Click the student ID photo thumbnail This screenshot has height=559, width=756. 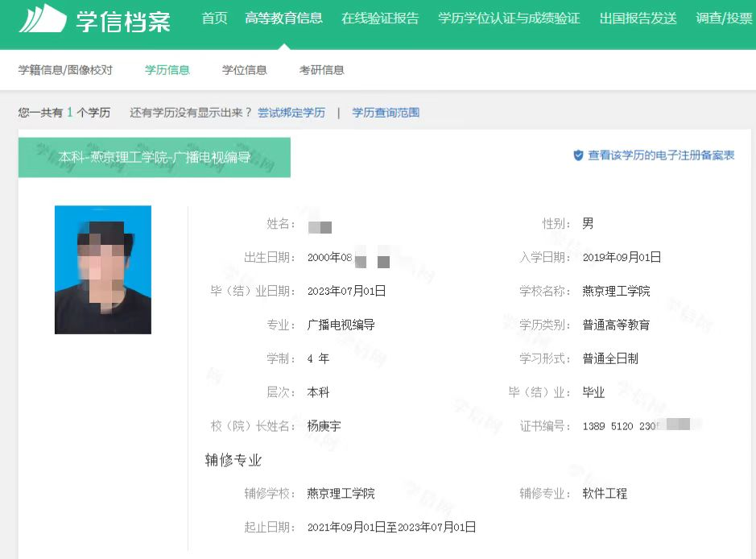click(x=103, y=270)
